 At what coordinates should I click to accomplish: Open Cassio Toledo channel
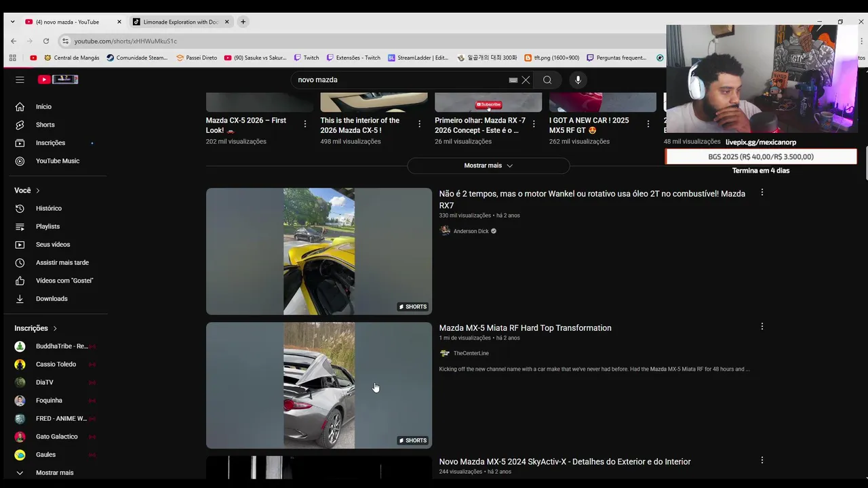click(54, 364)
